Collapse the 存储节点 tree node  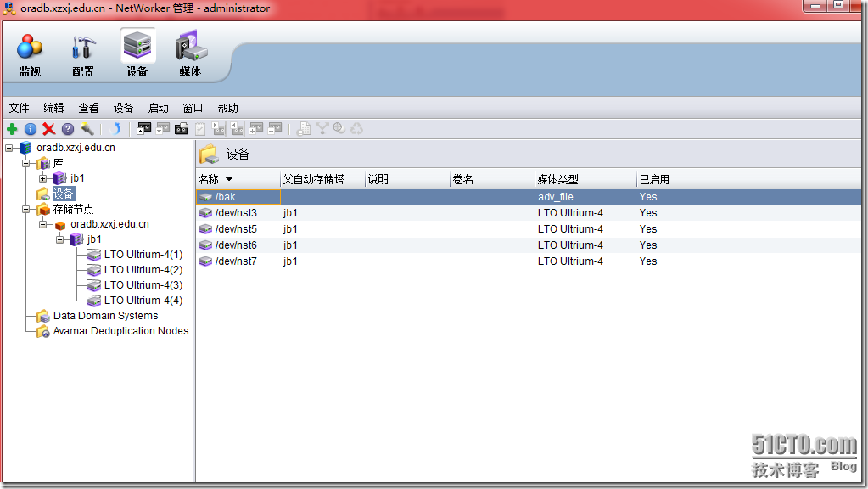click(25, 210)
